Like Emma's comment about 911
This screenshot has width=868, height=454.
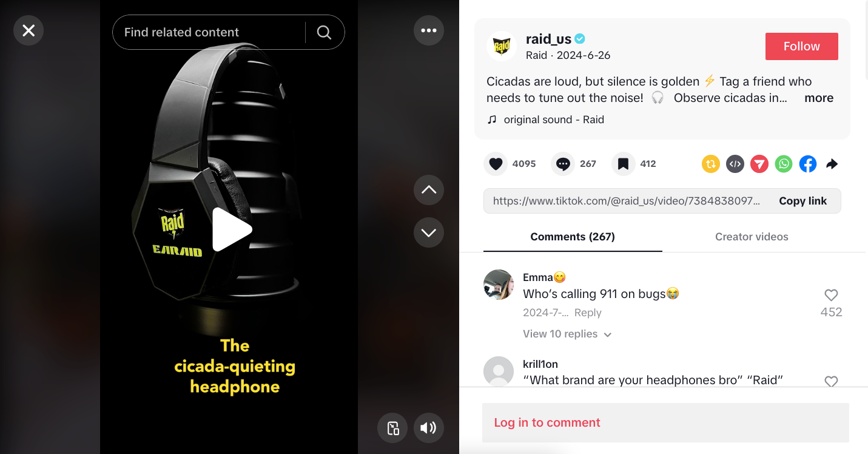coord(831,295)
